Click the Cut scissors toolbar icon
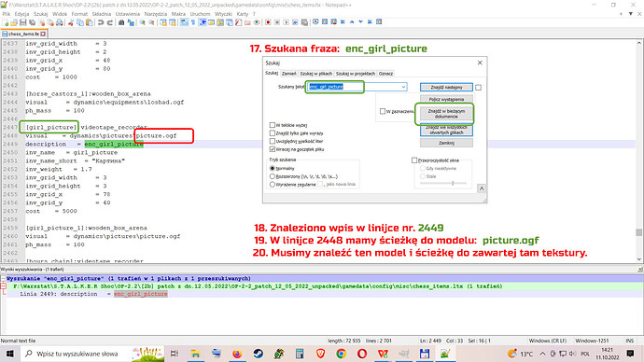Screen dimensions: 644x362 tap(71, 22)
